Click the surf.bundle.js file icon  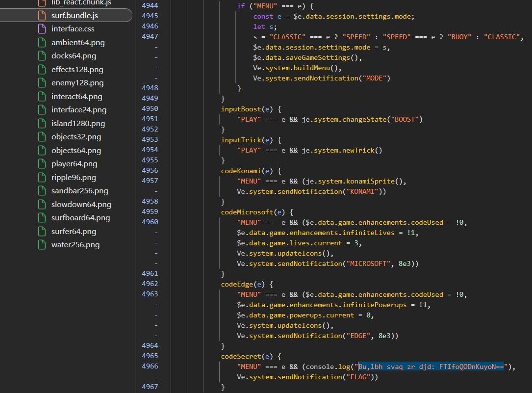point(42,16)
